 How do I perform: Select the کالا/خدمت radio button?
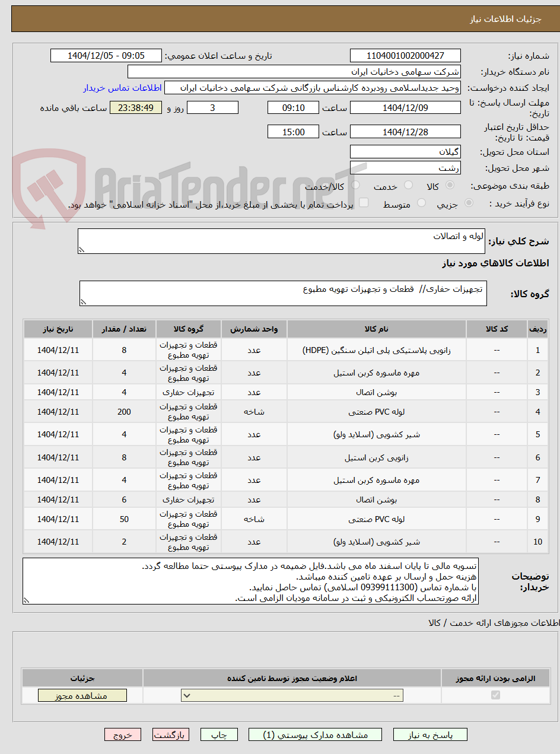click(356, 186)
